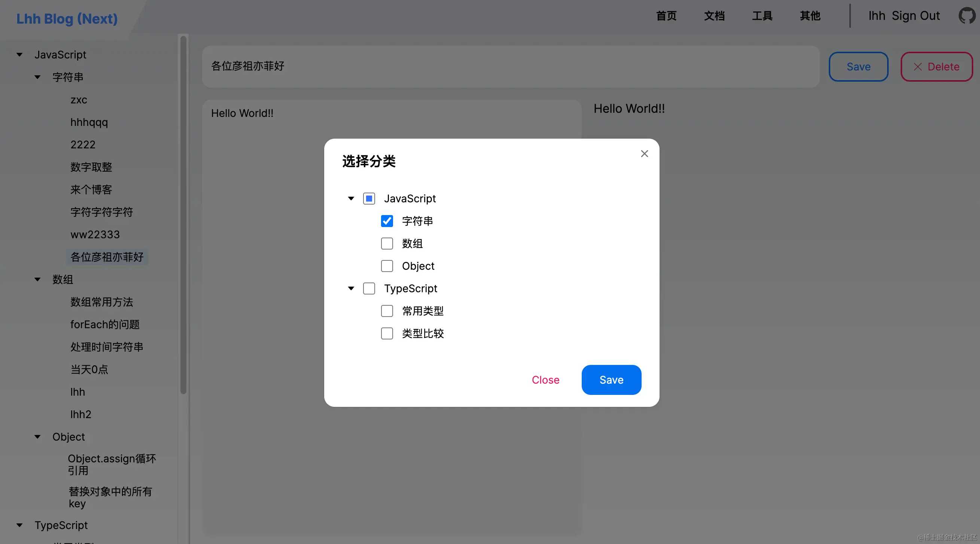Select the 常用类型 checkbox
980x544 pixels.
(x=387, y=311)
